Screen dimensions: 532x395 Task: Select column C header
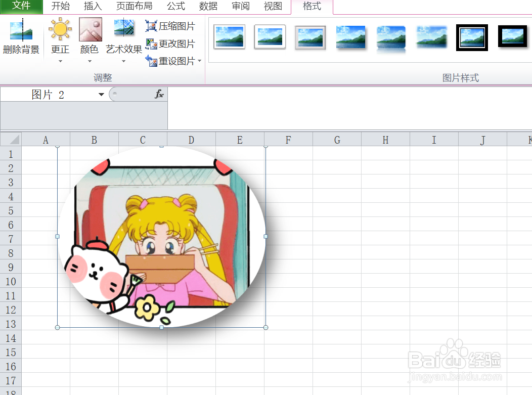pyautogui.click(x=143, y=140)
